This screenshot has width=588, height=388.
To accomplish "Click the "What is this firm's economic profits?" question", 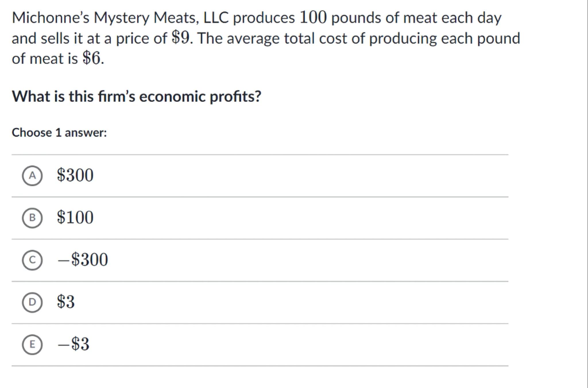I will pos(136,96).
